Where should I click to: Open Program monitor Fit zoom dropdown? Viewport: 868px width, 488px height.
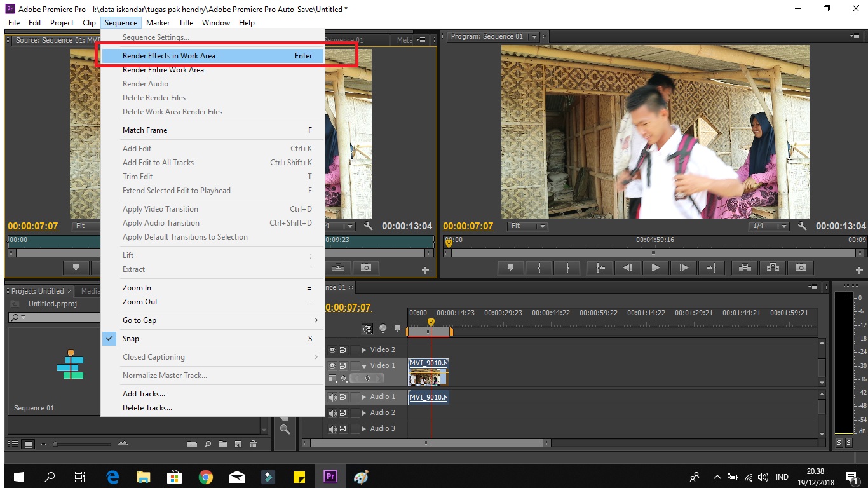tap(529, 226)
